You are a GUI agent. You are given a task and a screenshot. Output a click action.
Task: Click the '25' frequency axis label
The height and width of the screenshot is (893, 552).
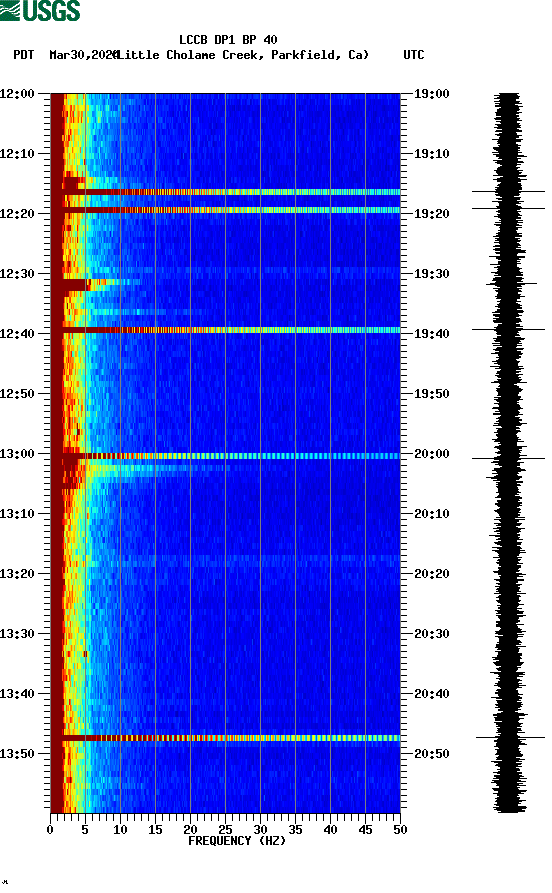click(225, 830)
